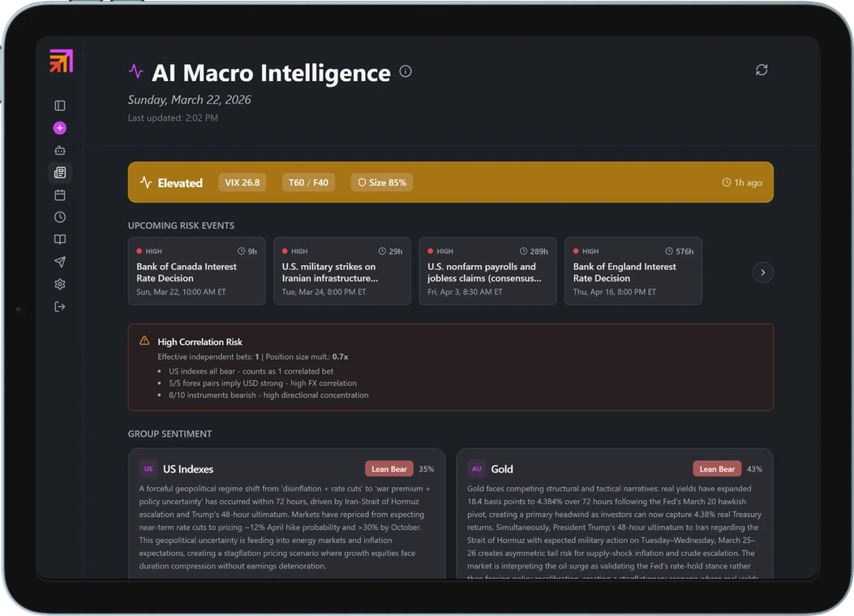Viewport: 854px width, 616px height.
Task: Select the U.S. nonfarm payrolls event card
Action: [487, 271]
